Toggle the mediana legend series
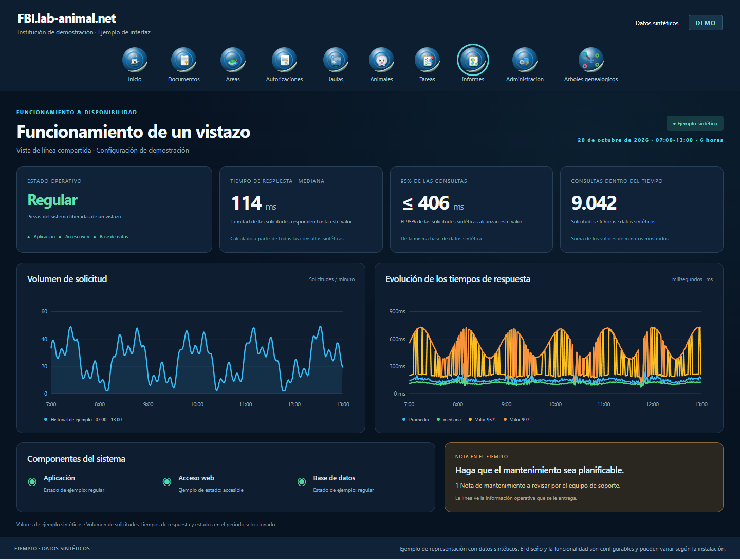 tap(449, 420)
